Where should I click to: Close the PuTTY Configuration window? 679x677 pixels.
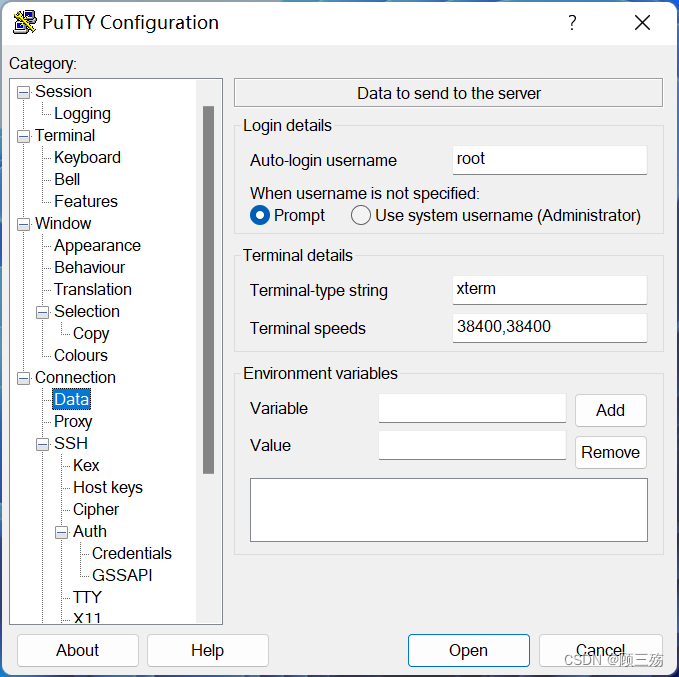tap(642, 23)
